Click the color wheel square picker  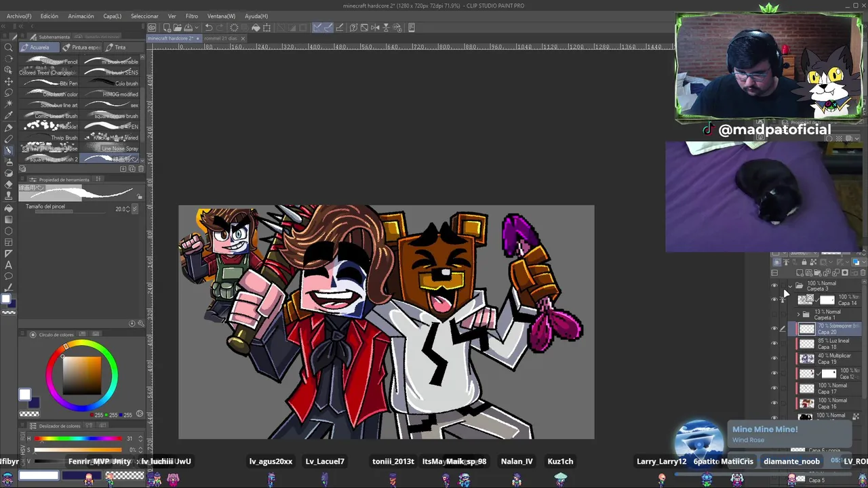pyautogui.click(x=82, y=374)
